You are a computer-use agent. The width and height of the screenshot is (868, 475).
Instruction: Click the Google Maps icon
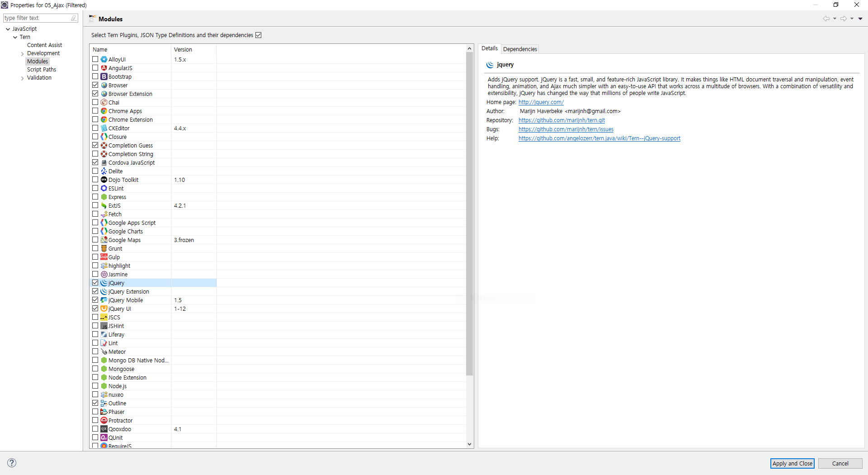point(104,240)
